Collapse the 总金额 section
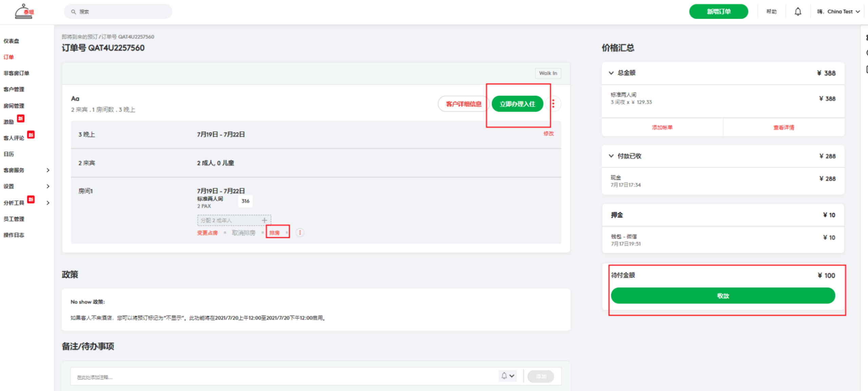The height and width of the screenshot is (391, 868). (611, 73)
